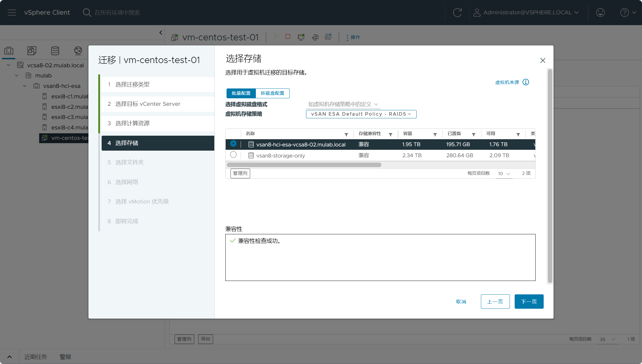Image resolution: width=642 pixels, height=364 pixels.
Task: Collapse the left navigation panel arrow
Action: tap(161, 32)
